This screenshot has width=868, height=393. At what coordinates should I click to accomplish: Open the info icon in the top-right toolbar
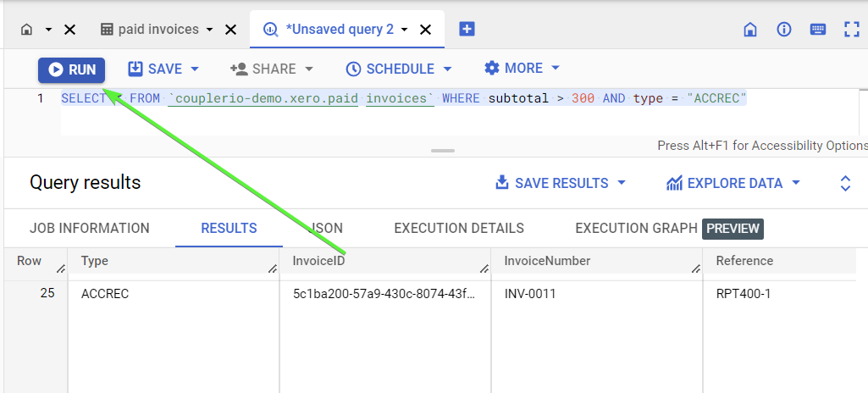(784, 30)
